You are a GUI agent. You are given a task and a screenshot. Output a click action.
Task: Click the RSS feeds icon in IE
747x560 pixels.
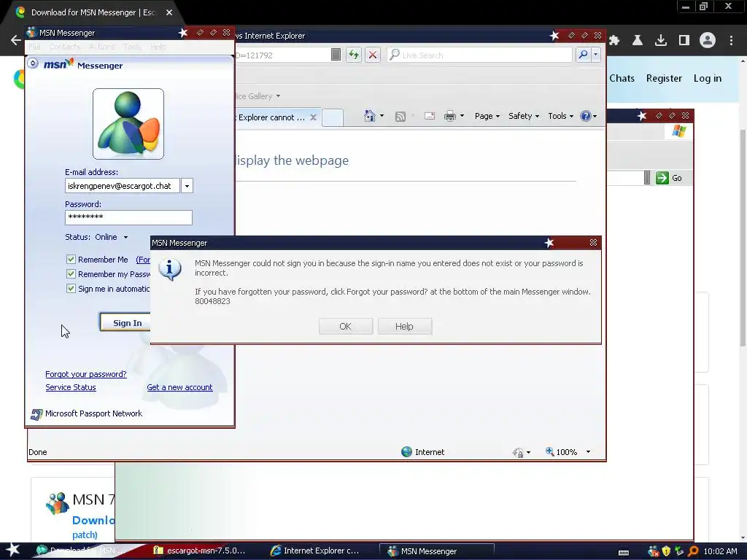(400, 116)
